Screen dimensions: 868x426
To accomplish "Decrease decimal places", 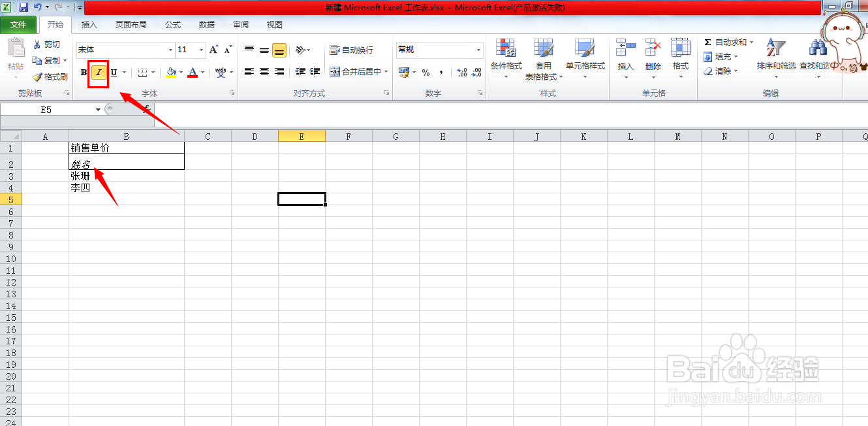I will [476, 72].
